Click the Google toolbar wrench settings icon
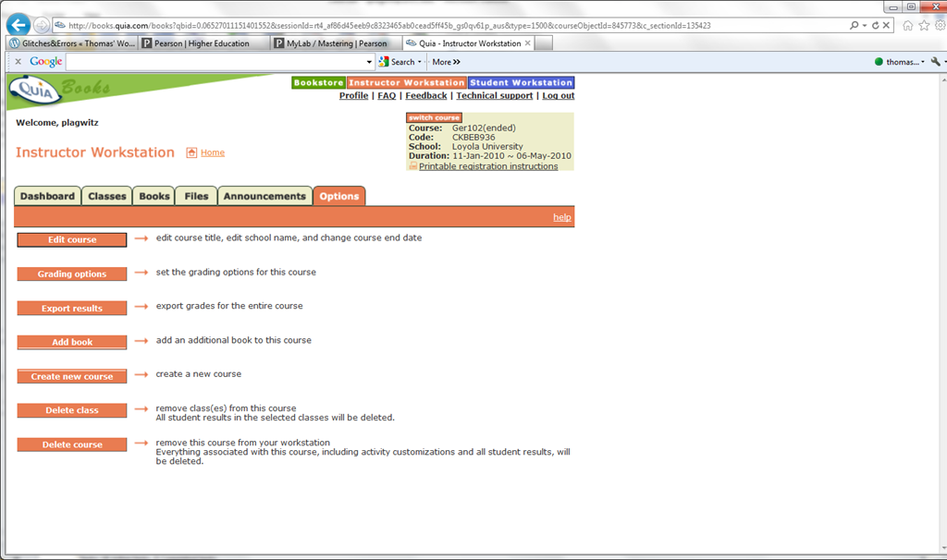 [x=935, y=62]
